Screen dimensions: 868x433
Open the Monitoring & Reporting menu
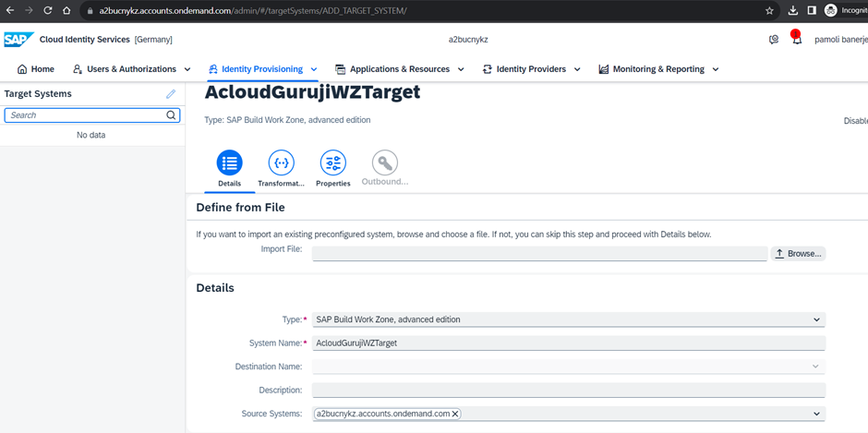(x=658, y=69)
